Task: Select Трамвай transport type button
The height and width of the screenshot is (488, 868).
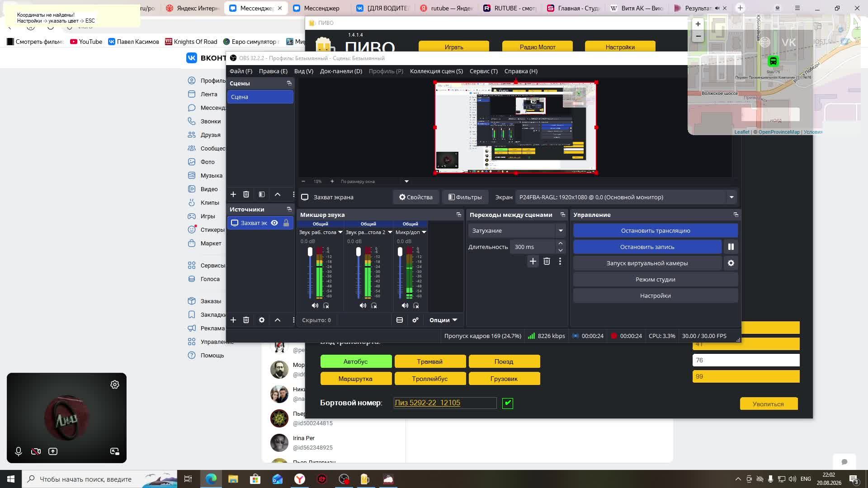Action: (x=430, y=361)
